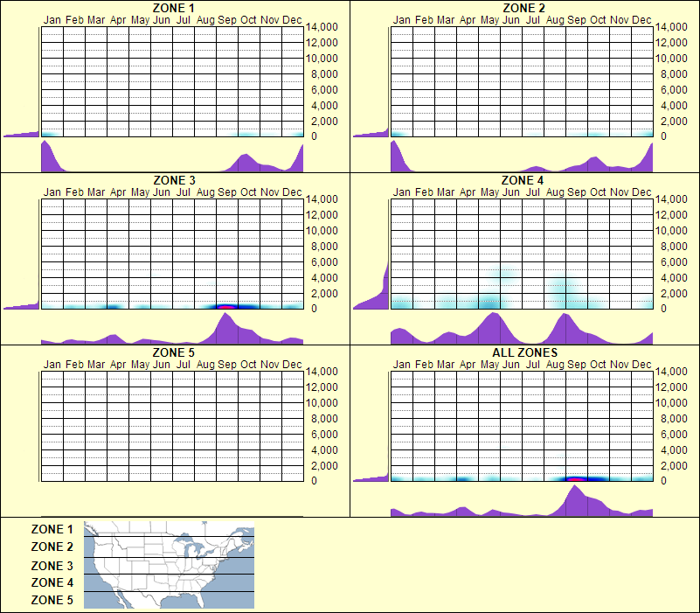The width and height of the screenshot is (700, 613).
Task: Click the Jun label in Zone 5 chart
Action: (161, 365)
